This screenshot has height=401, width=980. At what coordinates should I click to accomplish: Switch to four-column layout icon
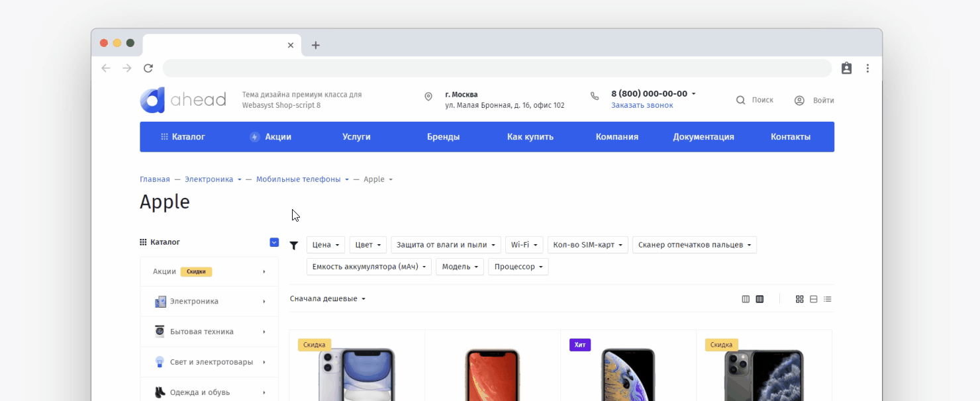[759, 299]
